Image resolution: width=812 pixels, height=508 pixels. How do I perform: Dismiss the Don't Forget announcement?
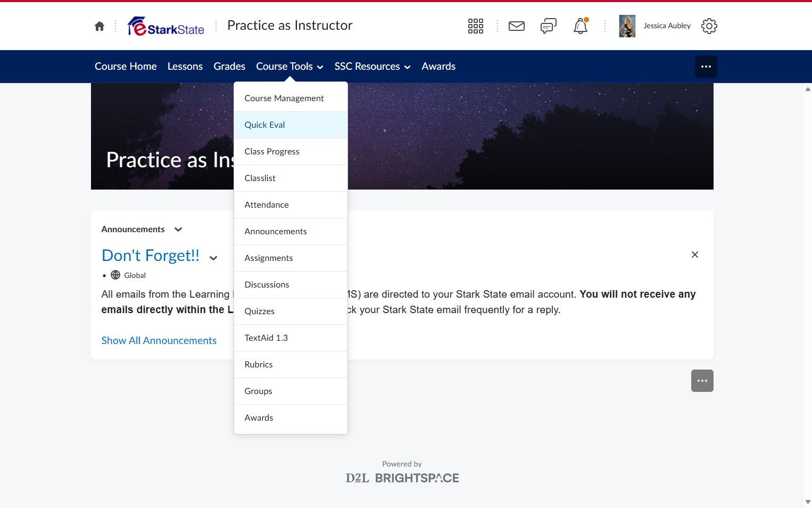[695, 255]
